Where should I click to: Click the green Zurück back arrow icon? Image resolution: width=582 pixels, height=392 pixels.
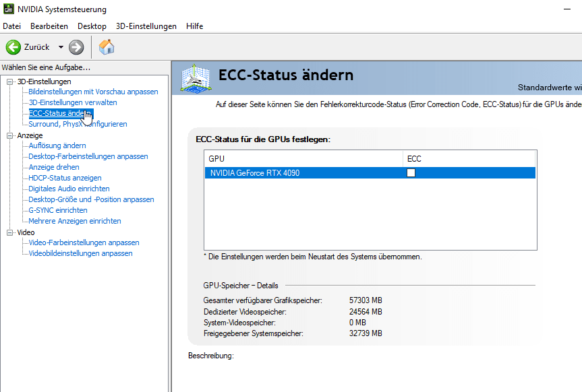coord(13,47)
